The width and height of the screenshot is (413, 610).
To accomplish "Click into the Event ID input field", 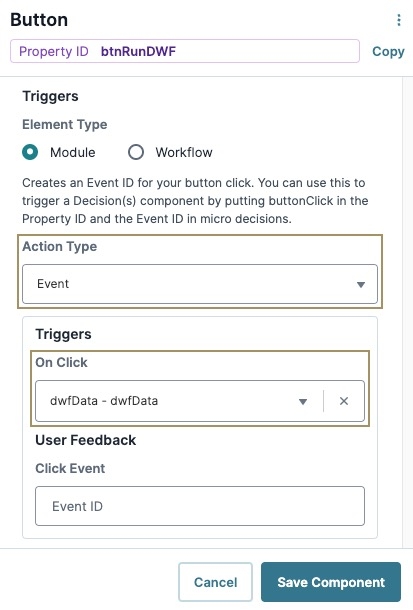I will pyautogui.click(x=200, y=506).
